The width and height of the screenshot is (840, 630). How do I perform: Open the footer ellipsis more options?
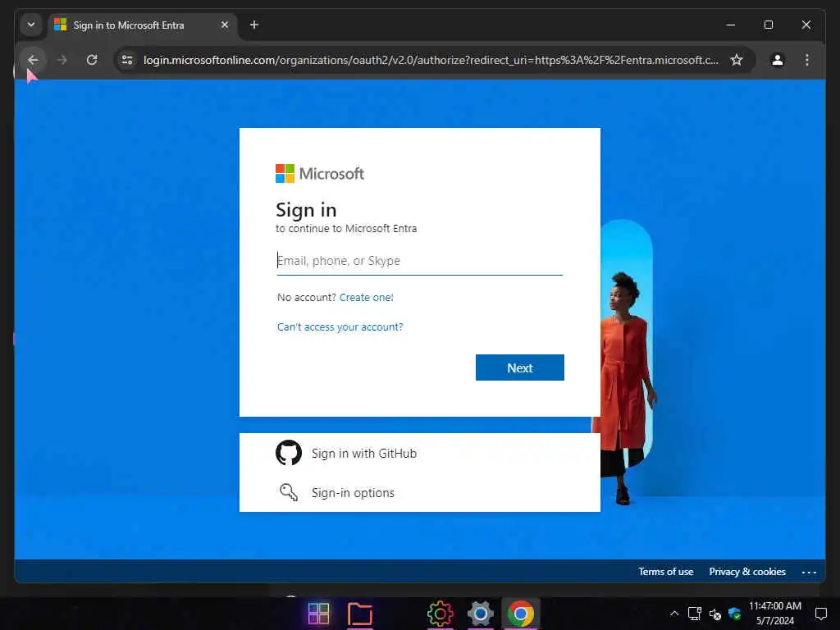pos(809,572)
